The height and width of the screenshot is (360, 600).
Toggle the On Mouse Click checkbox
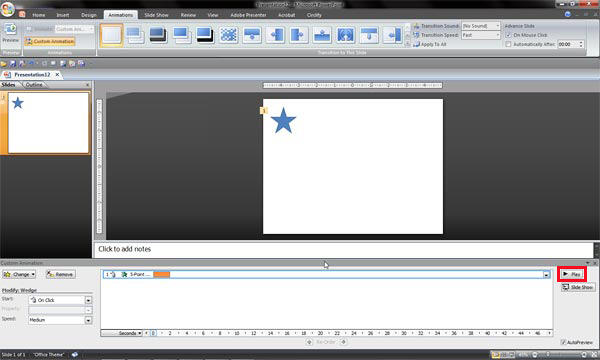(508, 35)
